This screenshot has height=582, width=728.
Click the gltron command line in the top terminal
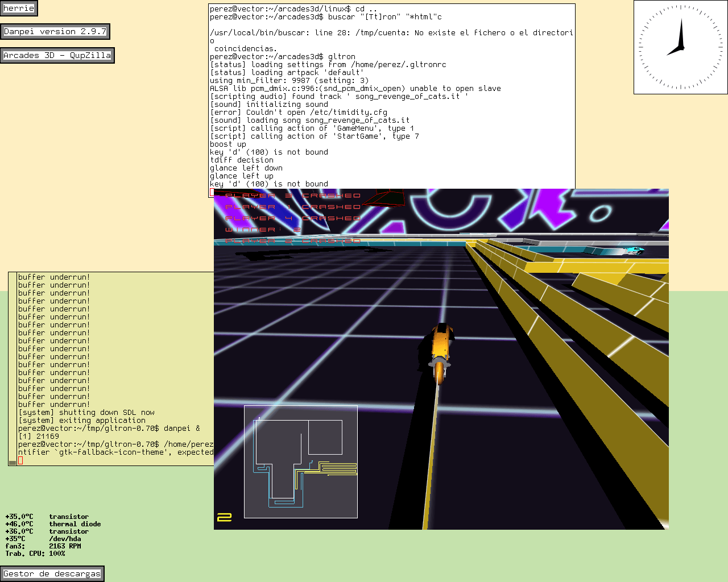(x=283, y=57)
